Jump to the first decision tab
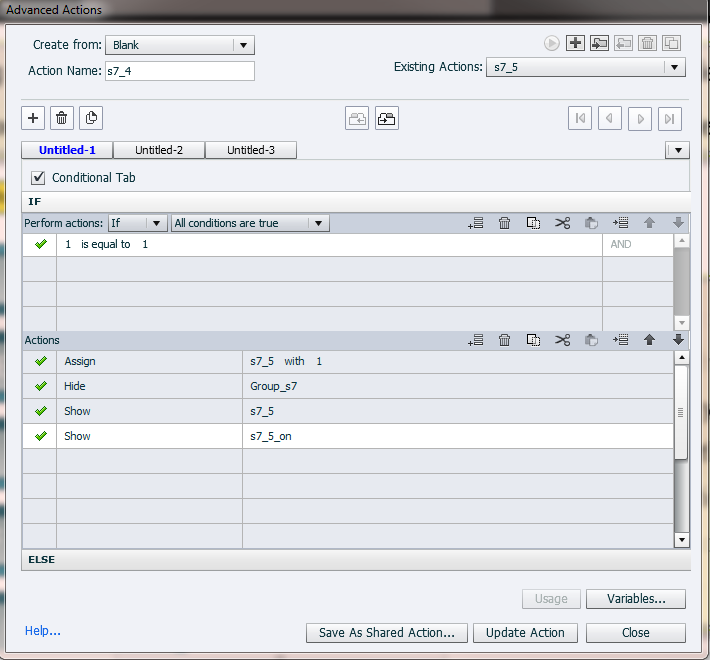This screenshot has height=660, width=710. 580,119
